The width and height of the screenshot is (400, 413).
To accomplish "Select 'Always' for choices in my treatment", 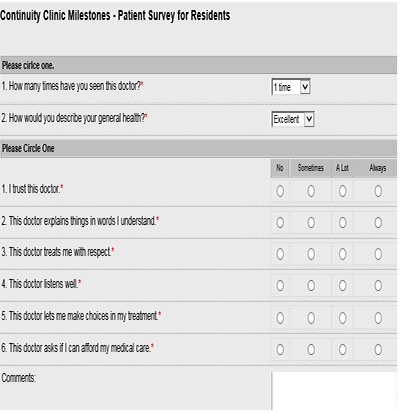I will click(x=378, y=318).
